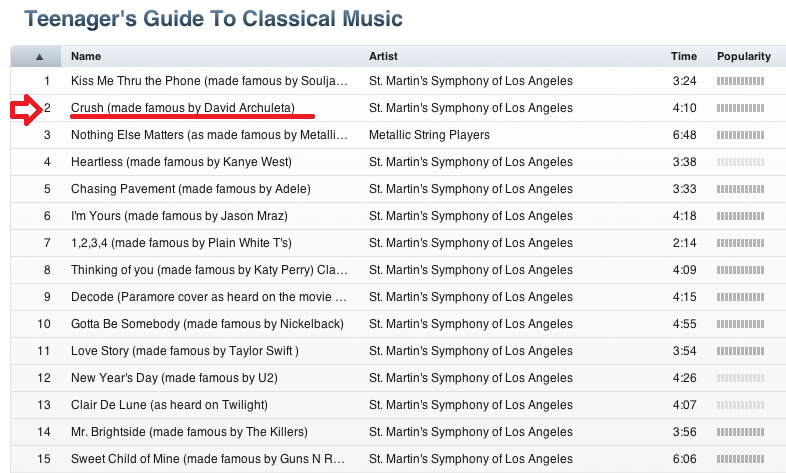The height and width of the screenshot is (473, 786).
Task: Click popularity bar for Heartless track
Action: click(740, 161)
